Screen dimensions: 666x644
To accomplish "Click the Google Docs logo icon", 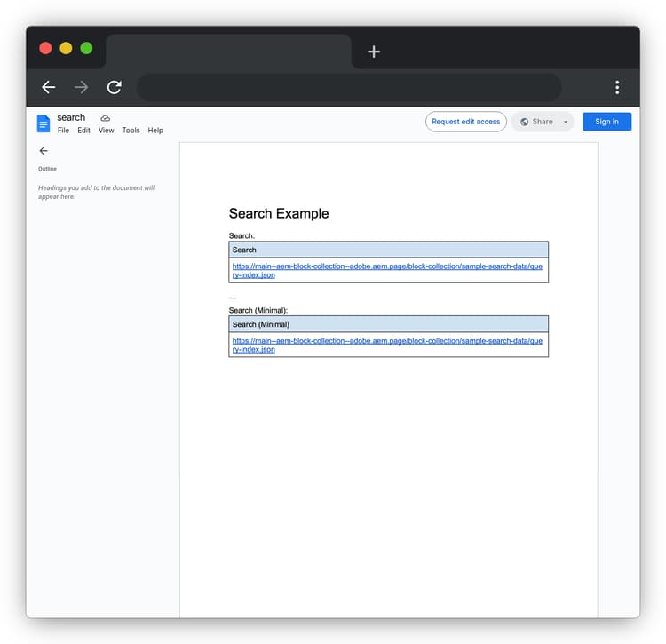I will coord(44,123).
